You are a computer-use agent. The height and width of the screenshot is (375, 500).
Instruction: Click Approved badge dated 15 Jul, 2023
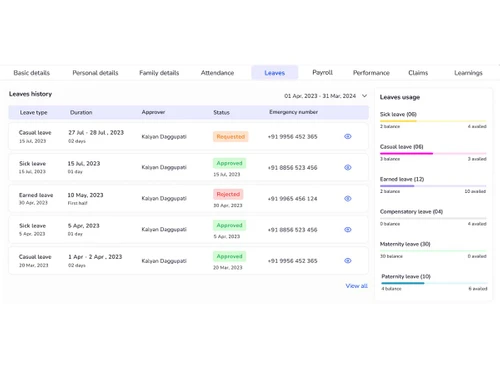(229, 163)
